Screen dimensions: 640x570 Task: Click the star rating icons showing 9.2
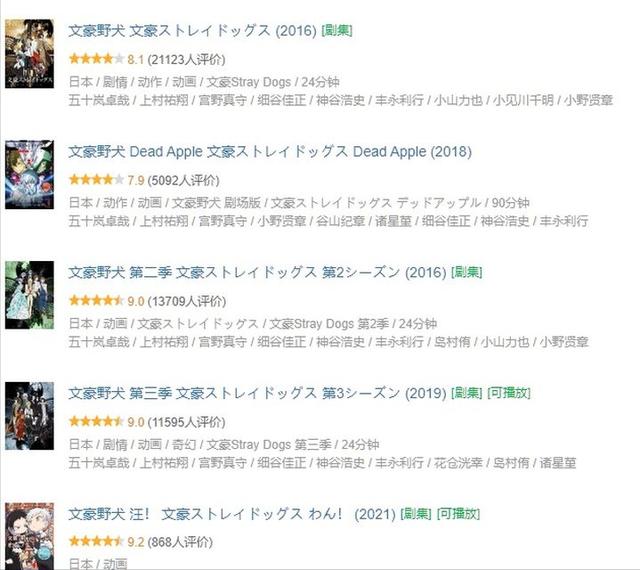96,542
